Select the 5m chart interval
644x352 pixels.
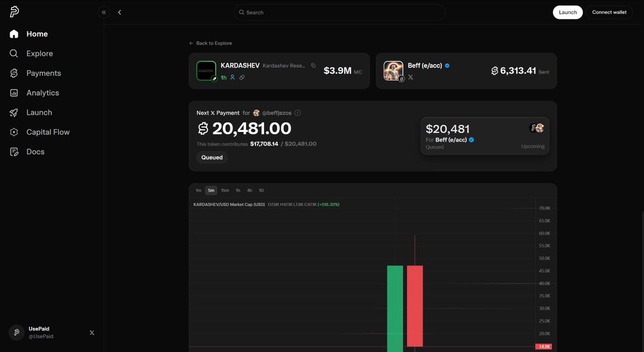pyautogui.click(x=211, y=190)
